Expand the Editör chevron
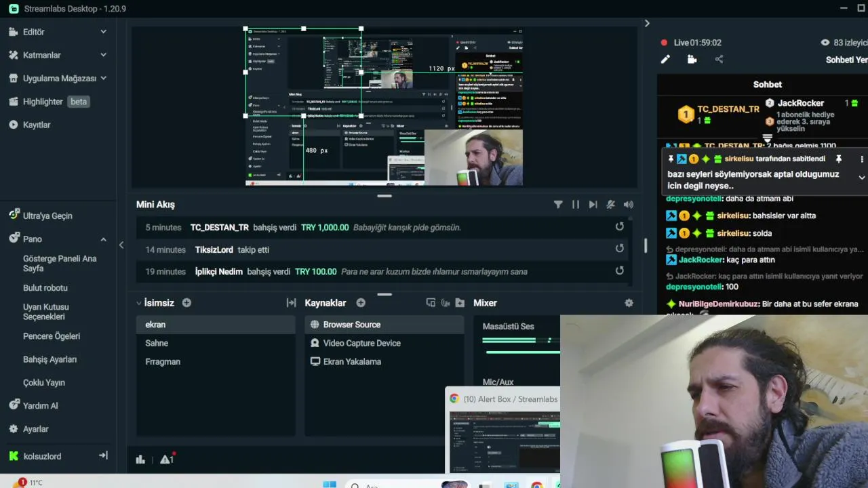 (x=103, y=32)
